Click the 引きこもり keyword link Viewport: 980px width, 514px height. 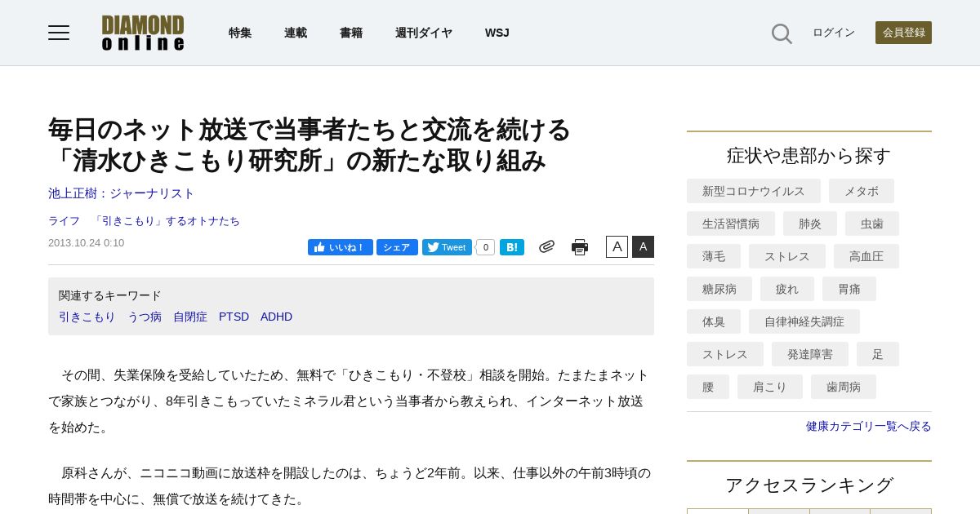[87, 317]
